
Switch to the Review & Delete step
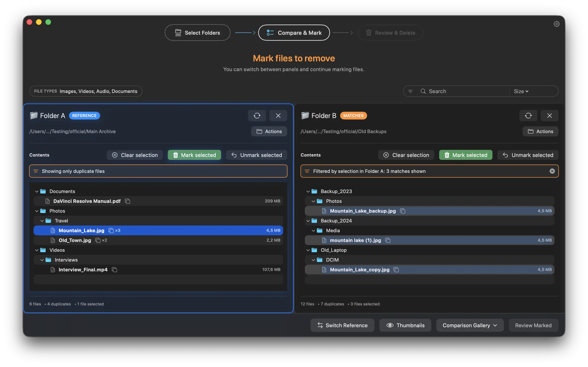pyautogui.click(x=390, y=33)
